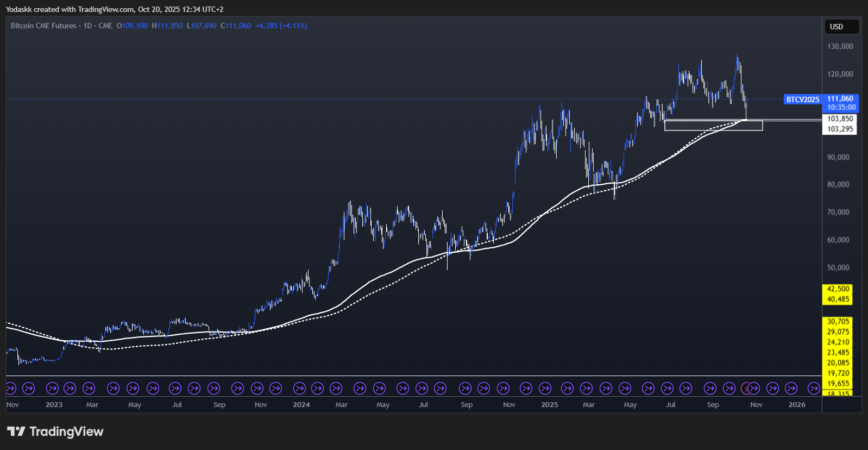Screen dimensions: 868x450
Task: Click the Bitcoin CME Futures symbol title
Action: pyautogui.click(x=43, y=26)
